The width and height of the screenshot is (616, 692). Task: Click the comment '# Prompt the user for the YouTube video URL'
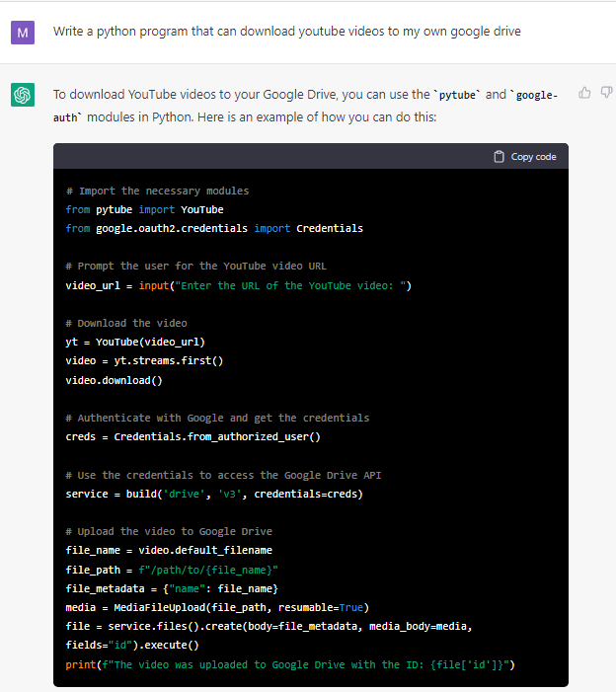pyautogui.click(x=195, y=267)
